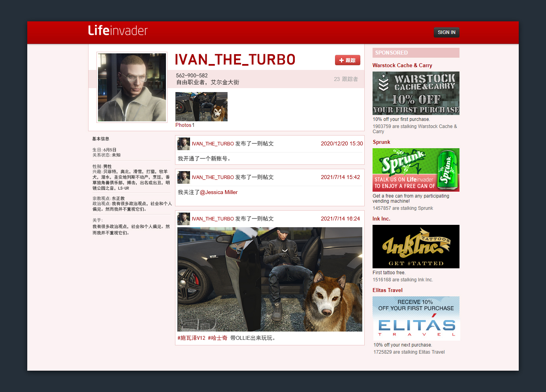
Task: Click the caption 带OLLIE出来玩玩。
Action: pyautogui.click(x=253, y=338)
